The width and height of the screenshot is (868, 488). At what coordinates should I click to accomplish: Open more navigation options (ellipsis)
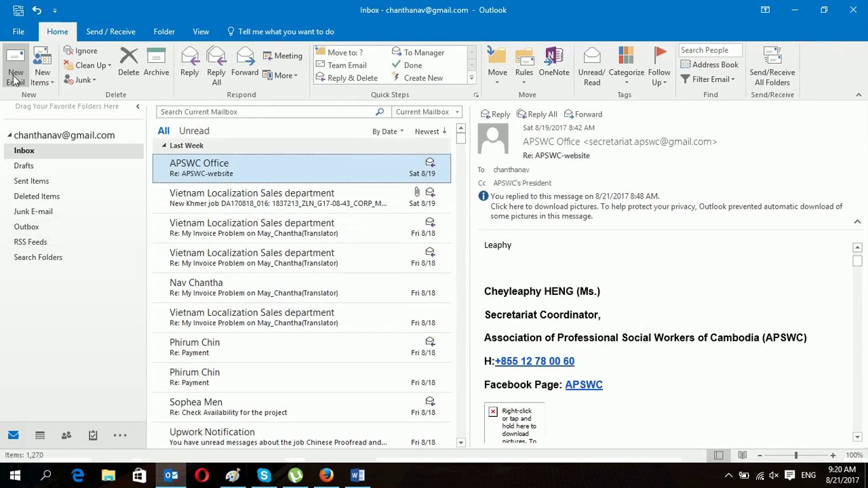point(120,435)
